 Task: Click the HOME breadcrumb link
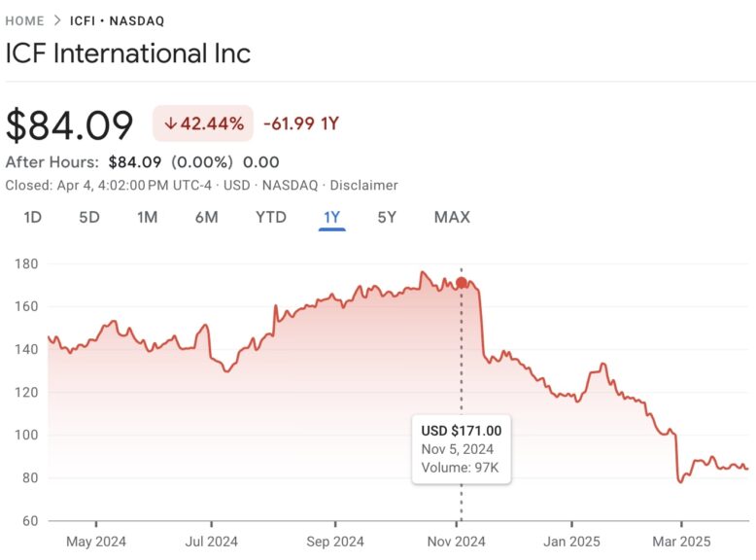(24, 20)
